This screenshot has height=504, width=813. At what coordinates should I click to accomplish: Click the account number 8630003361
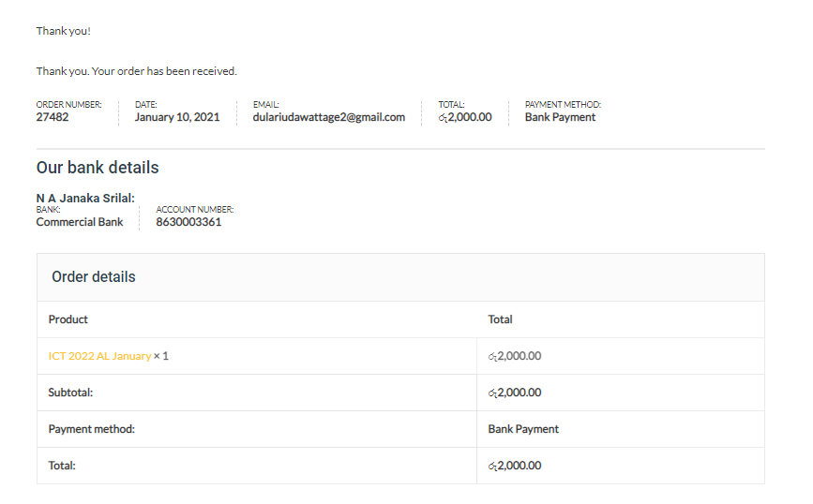click(188, 222)
